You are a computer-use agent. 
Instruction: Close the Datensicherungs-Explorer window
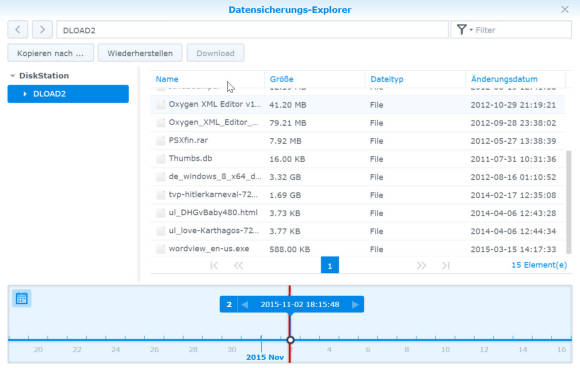(564, 10)
